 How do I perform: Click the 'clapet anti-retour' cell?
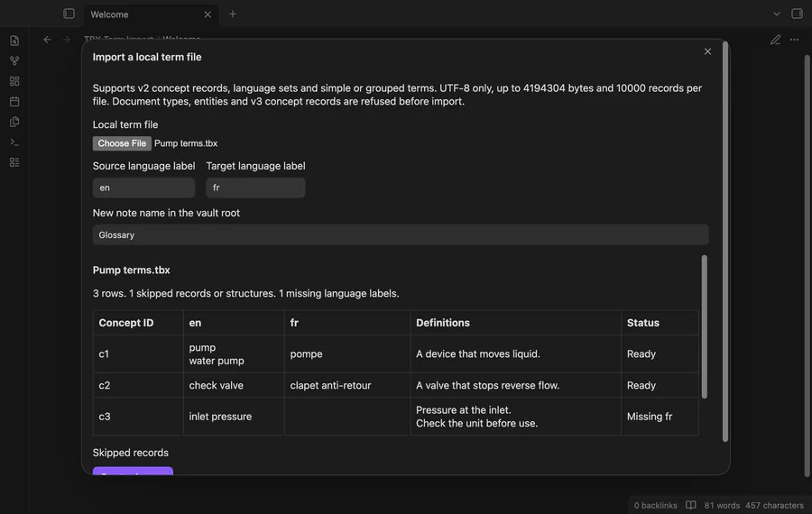pos(347,385)
